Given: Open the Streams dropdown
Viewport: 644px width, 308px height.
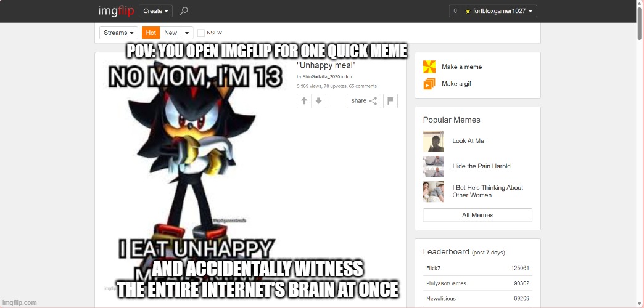Looking at the screenshot, I should point(118,33).
